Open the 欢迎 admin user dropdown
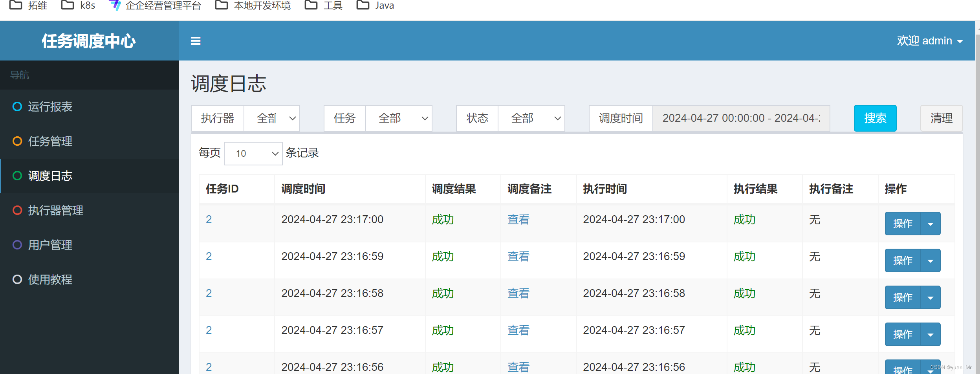Viewport: 980px width, 374px height. click(930, 41)
